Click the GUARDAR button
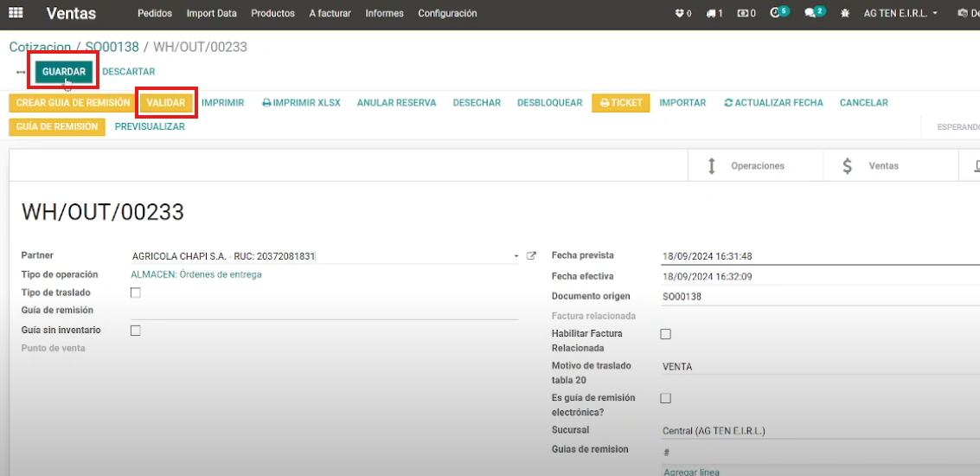The image size is (980, 476). 64,72
